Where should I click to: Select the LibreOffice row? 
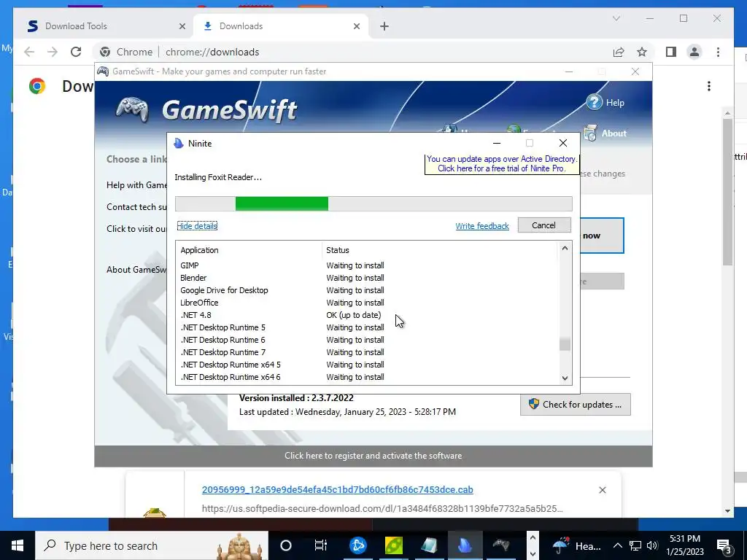click(x=367, y=303)
